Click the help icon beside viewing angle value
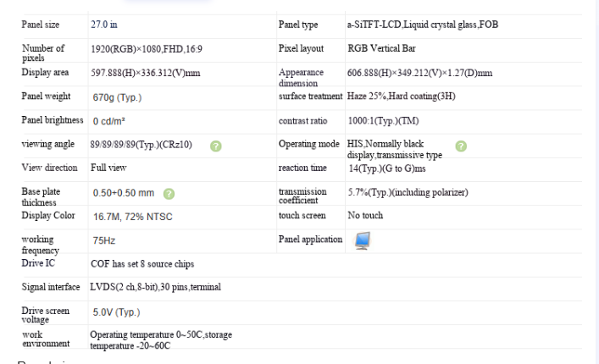This screenshot has width=599, height=364. [216, 146]
